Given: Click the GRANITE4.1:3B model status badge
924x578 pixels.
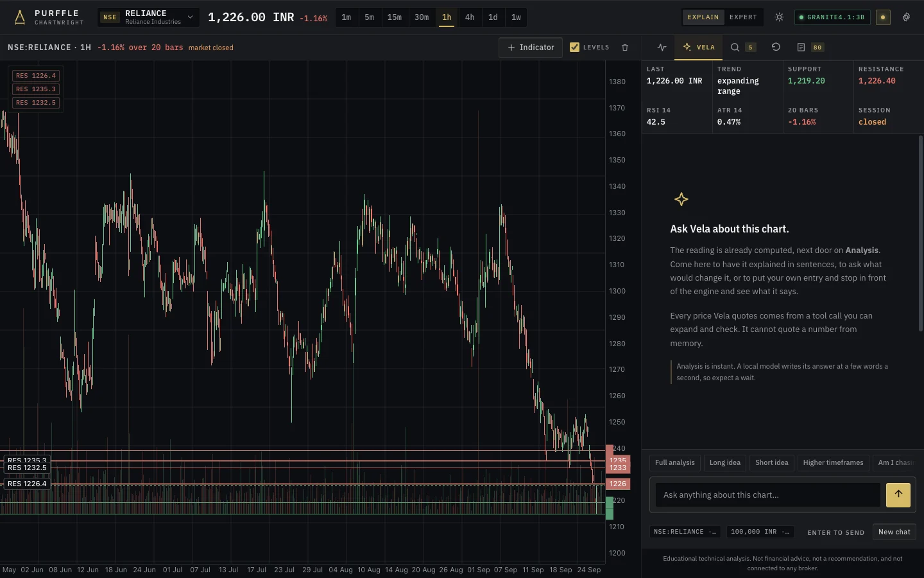Looking at the screenshot, I should pos(832,17).
